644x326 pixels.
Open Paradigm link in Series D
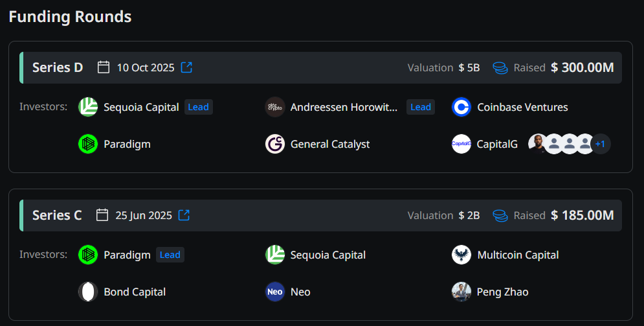(x=127, y=144)
